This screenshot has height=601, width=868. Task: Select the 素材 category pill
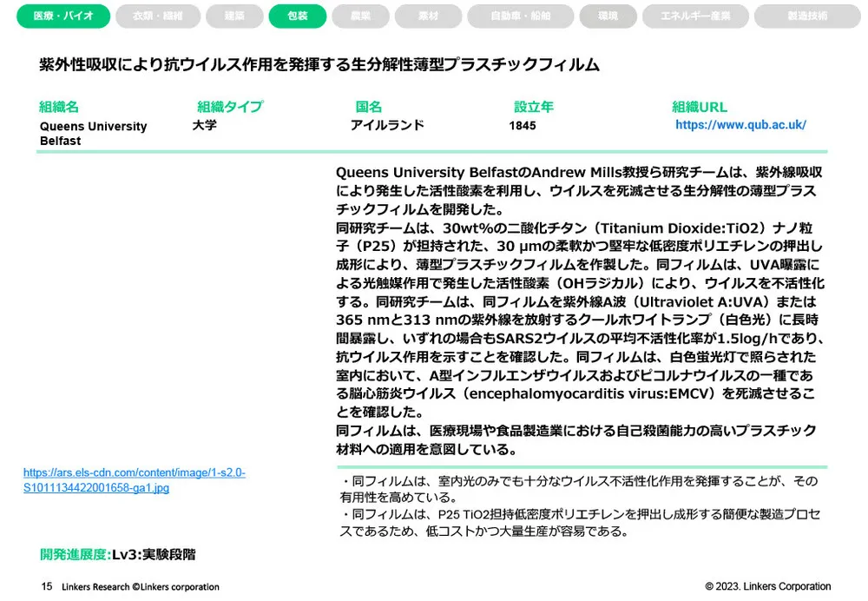[x=426, y=16]
